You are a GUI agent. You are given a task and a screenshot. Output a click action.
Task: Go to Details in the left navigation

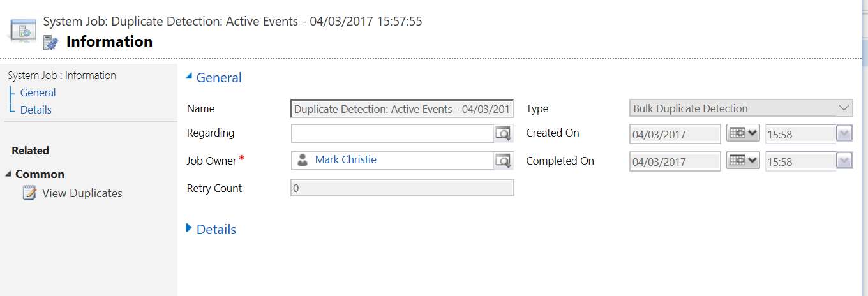pyautogui.click(x=36, y=110)
